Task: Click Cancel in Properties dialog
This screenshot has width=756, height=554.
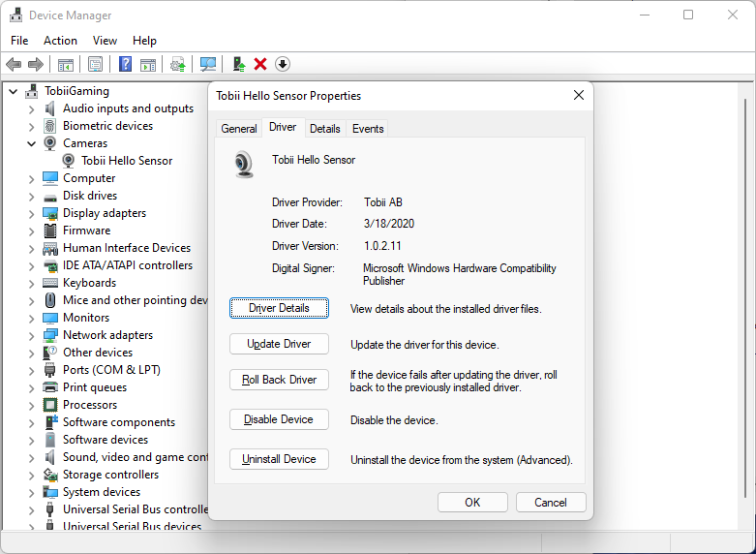Action: [551, 503]
